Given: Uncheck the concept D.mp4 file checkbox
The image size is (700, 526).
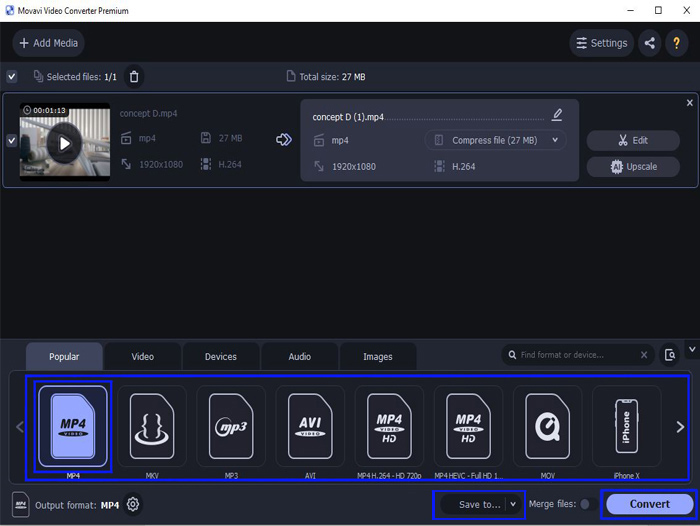Looking at the screenshot, I should pyautogui.click(x=12, y=141).
